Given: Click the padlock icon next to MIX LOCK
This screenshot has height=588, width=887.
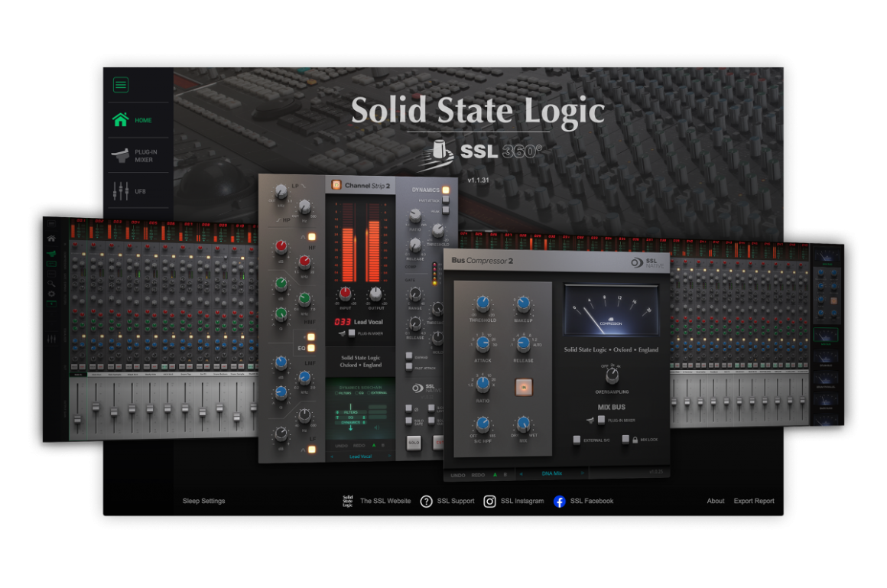Looking at the screenshot, I should (634, 439).
